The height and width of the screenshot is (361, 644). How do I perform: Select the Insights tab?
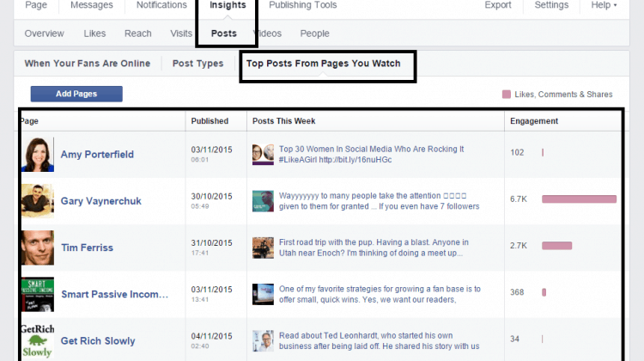[x=228, y=5]
